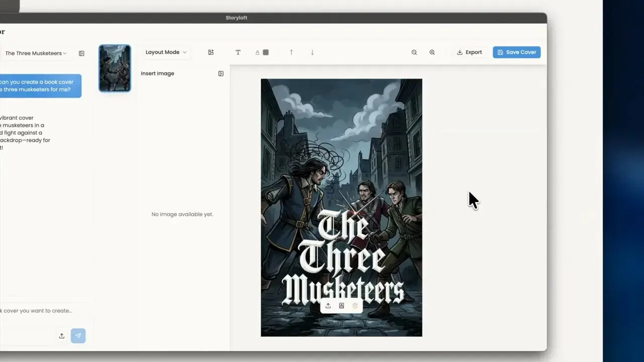Click the blue user chat message bubble
Viewport: 644px width, 362px height.
pos(40,86)
